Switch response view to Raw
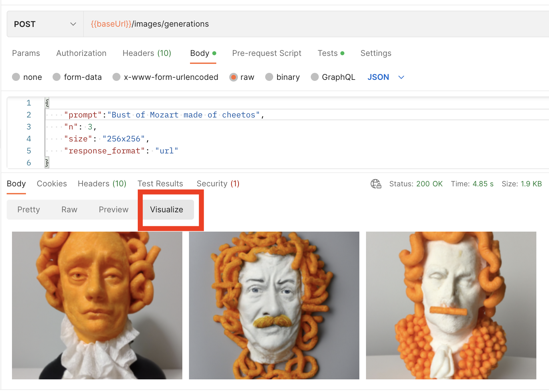549x392 pixels. point(69,210)
